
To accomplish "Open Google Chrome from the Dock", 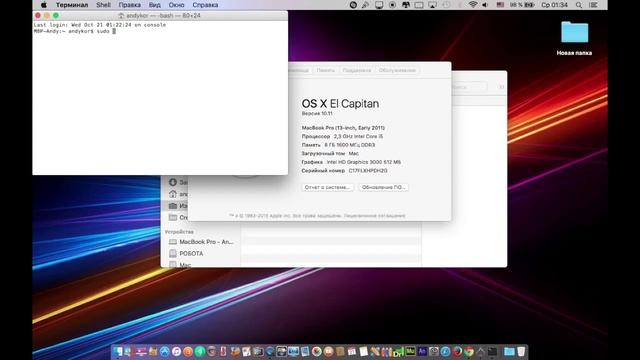I will pos(468,352).
